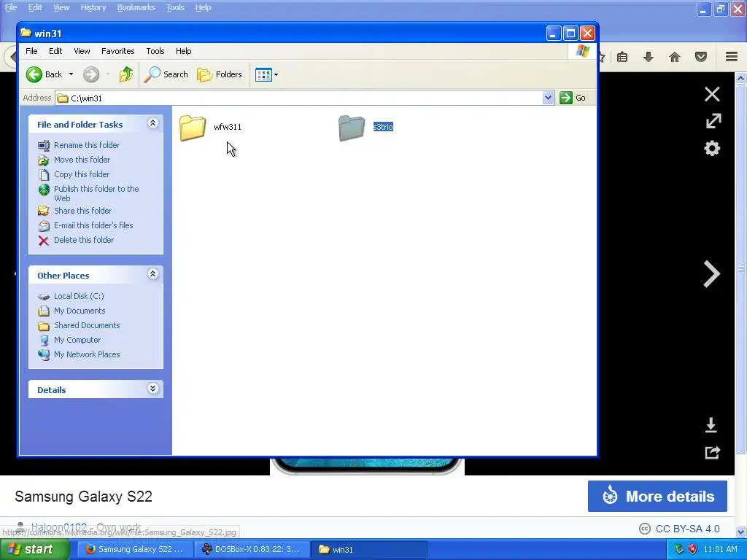Open My Network Places link

click(87, 354)
